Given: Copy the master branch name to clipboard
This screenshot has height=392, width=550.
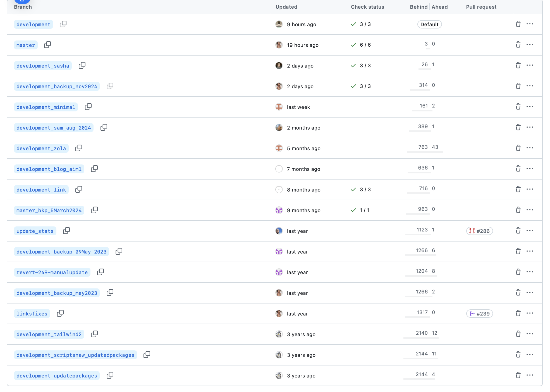Looking at the screenshot, I should pyautogui.click(x=47, y=45).
